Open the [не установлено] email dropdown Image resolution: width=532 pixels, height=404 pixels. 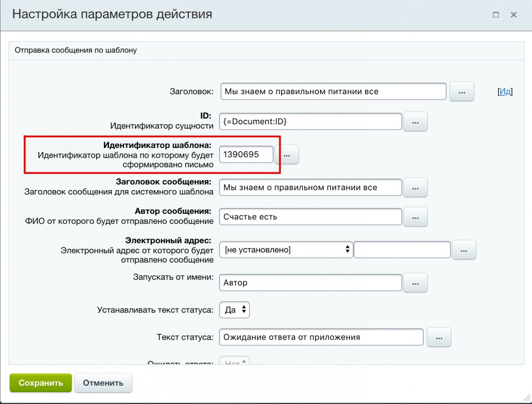coord(286,249)
